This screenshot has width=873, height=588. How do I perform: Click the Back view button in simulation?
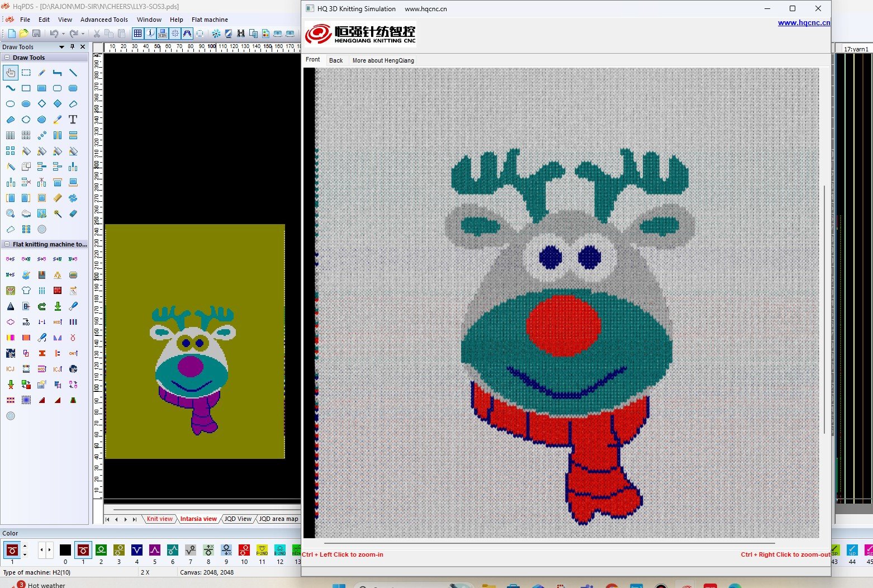pyautogui.click(x=336, y=60)
